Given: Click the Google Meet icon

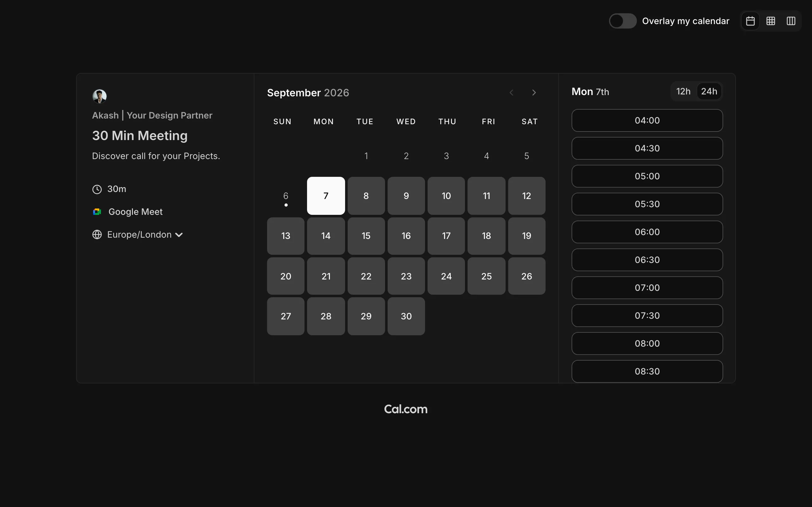Looking at the screenshot, I should (97, 212).
